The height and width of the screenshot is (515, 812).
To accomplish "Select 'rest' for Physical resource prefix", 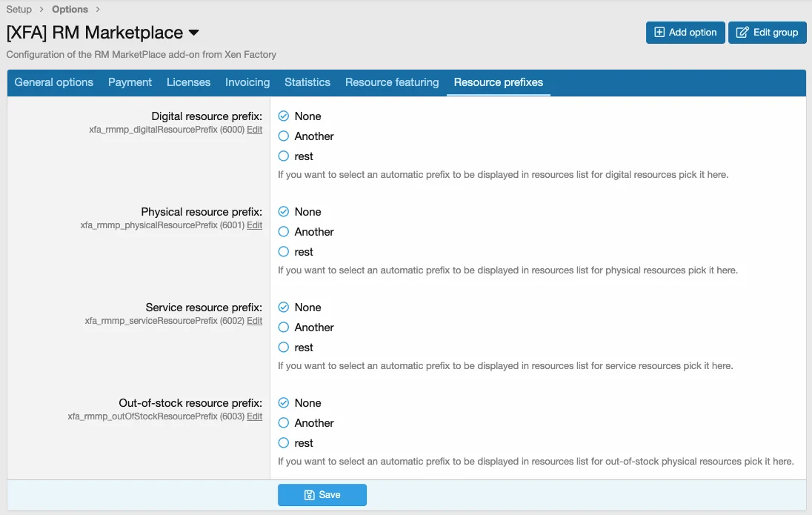I will [x=284, y=252].
